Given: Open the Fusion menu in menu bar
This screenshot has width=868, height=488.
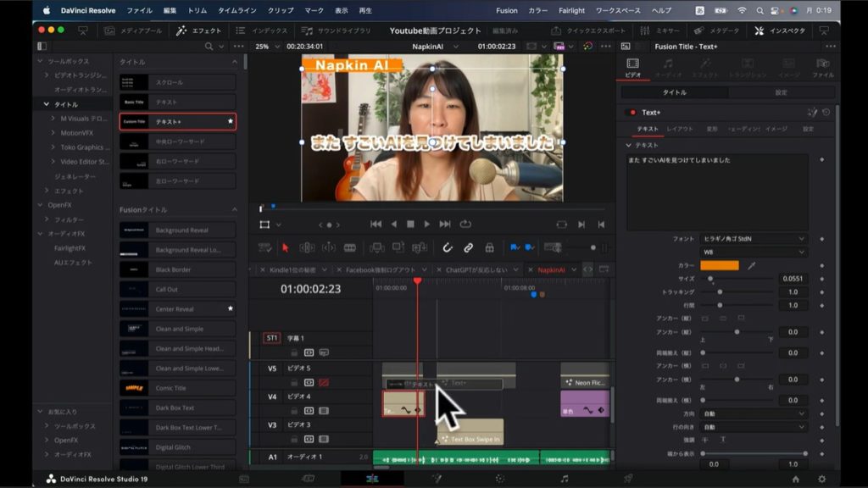Looking at the screenshot, I should point(506,10).
